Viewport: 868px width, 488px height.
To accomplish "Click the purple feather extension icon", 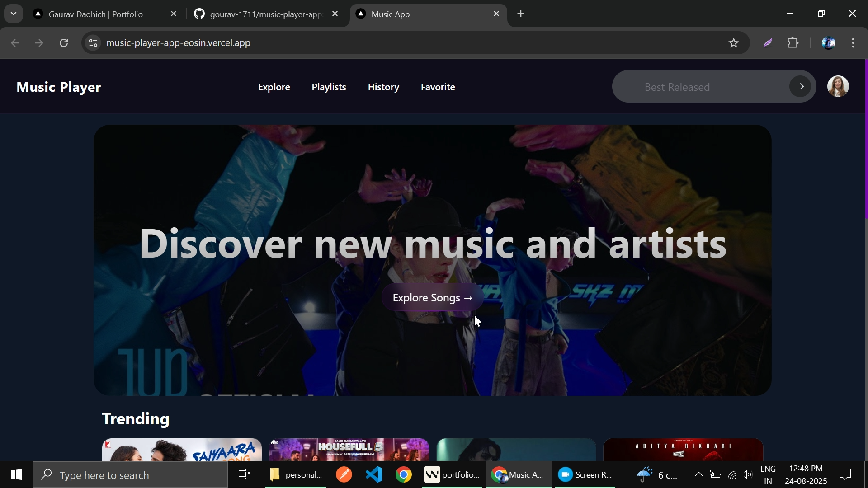I will [768, 42].
